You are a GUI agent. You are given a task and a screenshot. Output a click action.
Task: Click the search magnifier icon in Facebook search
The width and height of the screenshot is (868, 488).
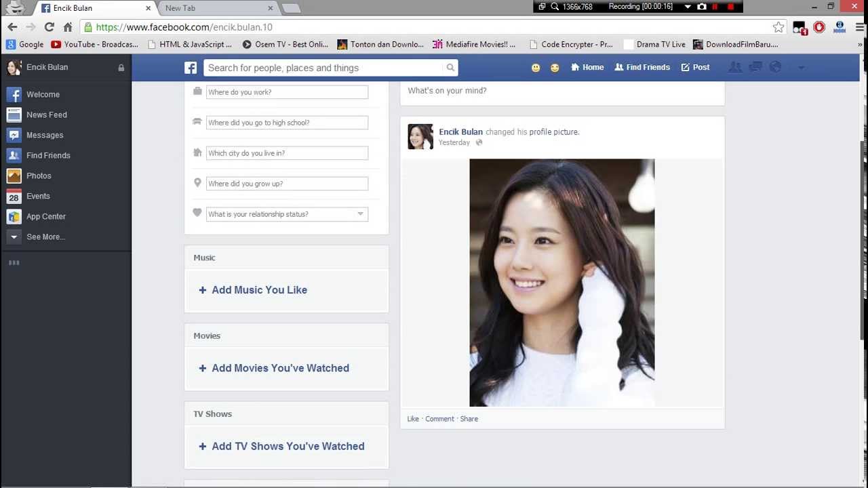pyautogui.click(x=450, y=68)
